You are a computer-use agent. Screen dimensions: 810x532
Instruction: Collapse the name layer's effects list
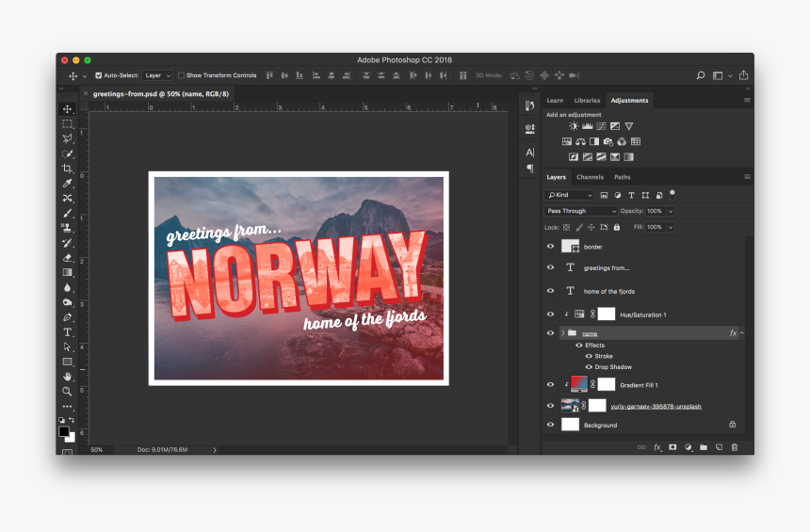pos(742,333)
